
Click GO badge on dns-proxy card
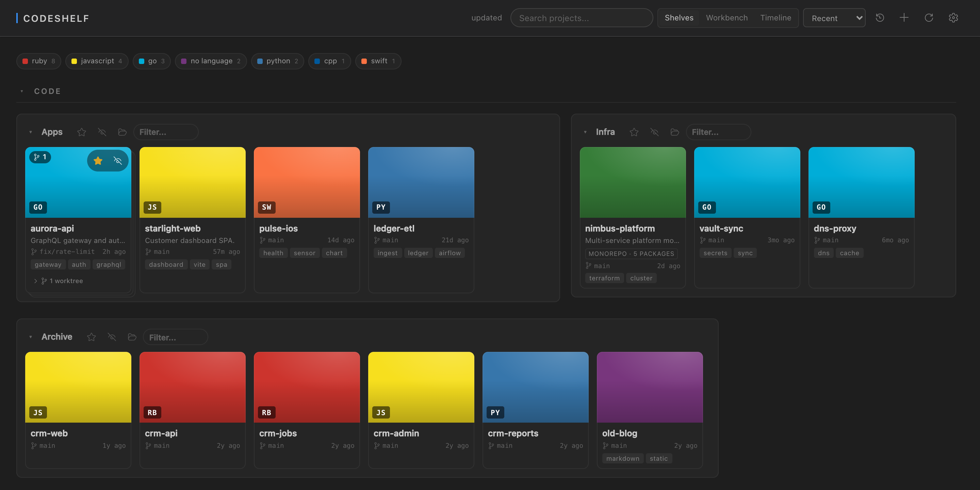coord(821,207)
